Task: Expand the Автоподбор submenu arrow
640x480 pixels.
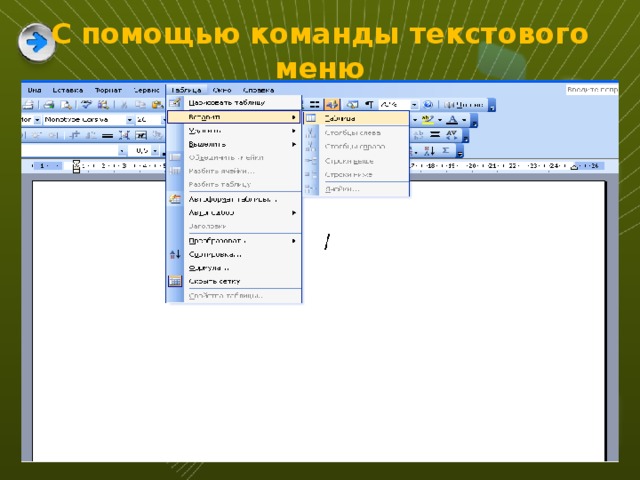Action: [x=293, y=213]
